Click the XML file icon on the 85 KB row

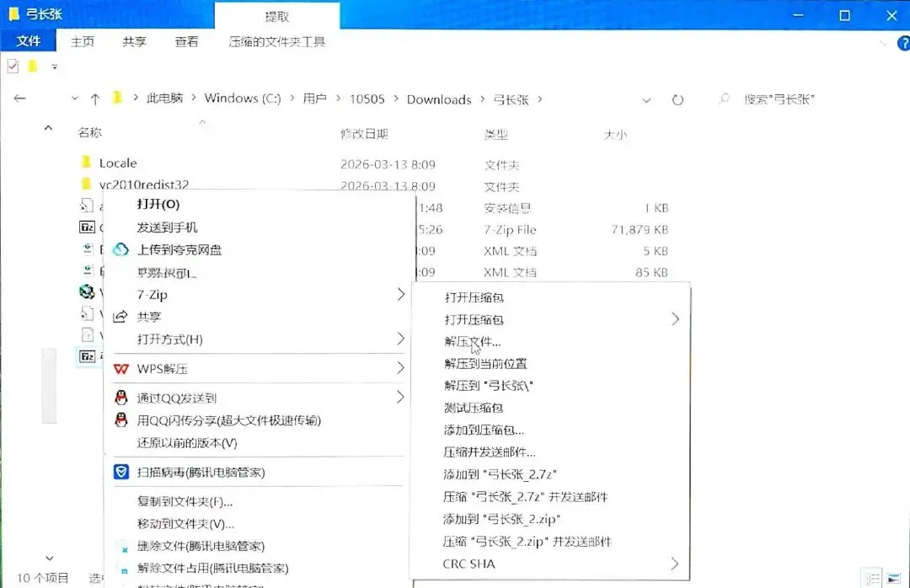(87, 270)
